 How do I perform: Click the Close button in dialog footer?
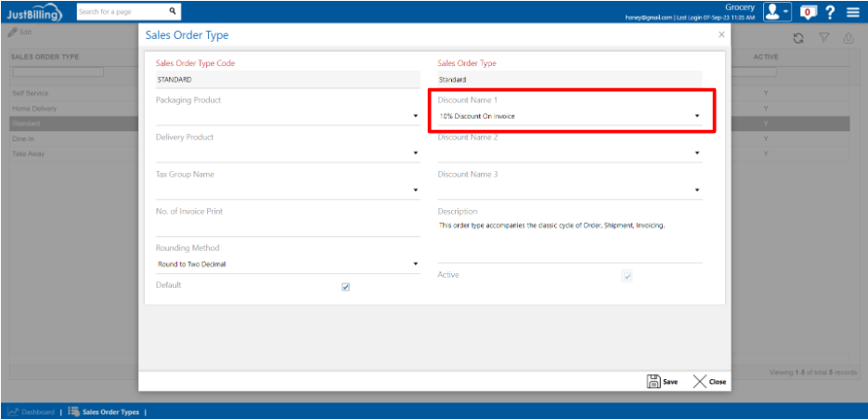tap(710, 381)
